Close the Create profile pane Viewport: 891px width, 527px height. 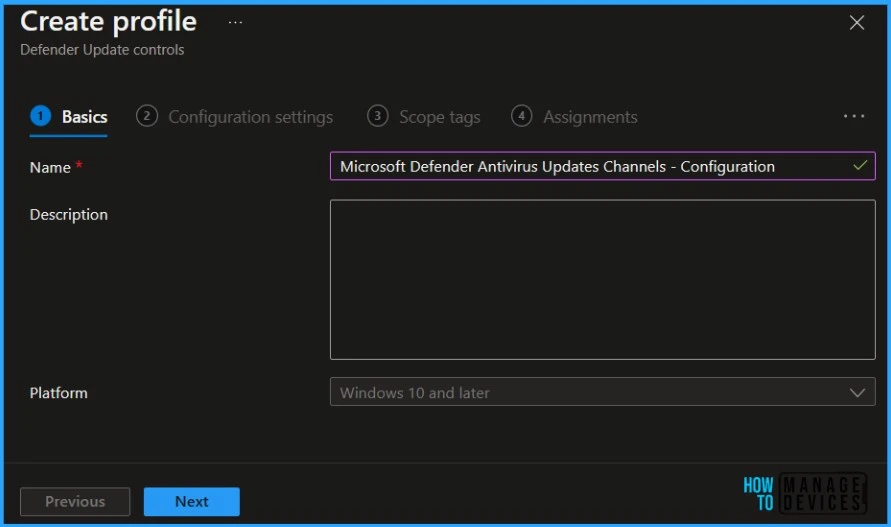pos(856,23)
